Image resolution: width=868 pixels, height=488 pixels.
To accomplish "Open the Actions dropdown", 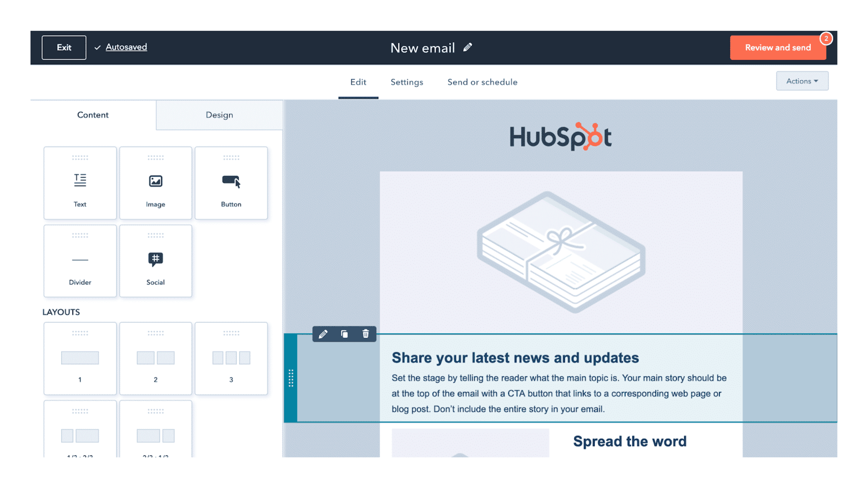I will click(x=802, y=81).
